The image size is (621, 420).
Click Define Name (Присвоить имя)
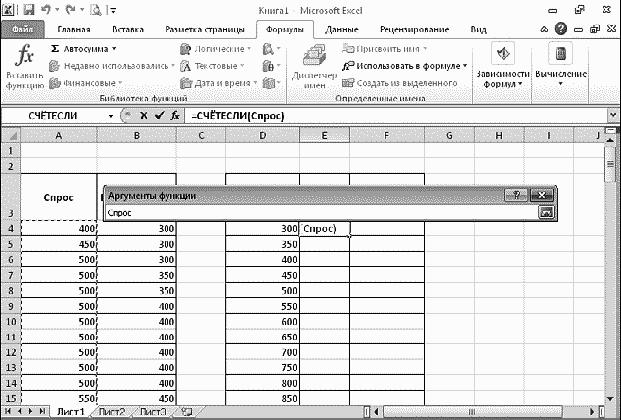[384, 49]
